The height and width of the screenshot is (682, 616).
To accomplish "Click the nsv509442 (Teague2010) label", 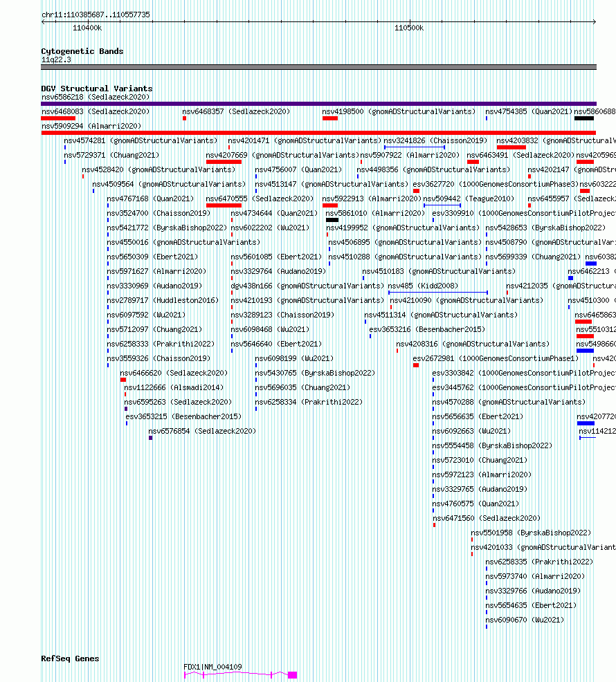I will [x=469, y=199].
